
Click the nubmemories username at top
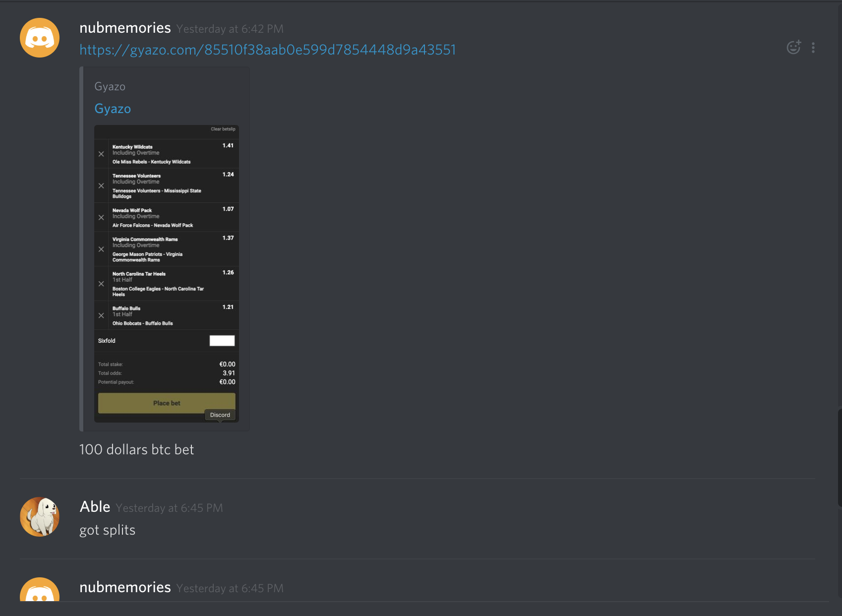[x=125, y=28]
